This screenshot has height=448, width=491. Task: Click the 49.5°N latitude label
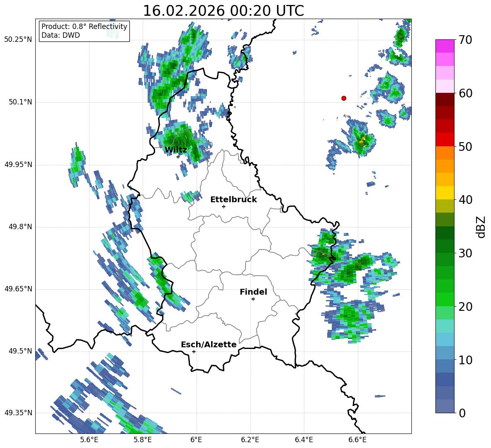(20, 351)
